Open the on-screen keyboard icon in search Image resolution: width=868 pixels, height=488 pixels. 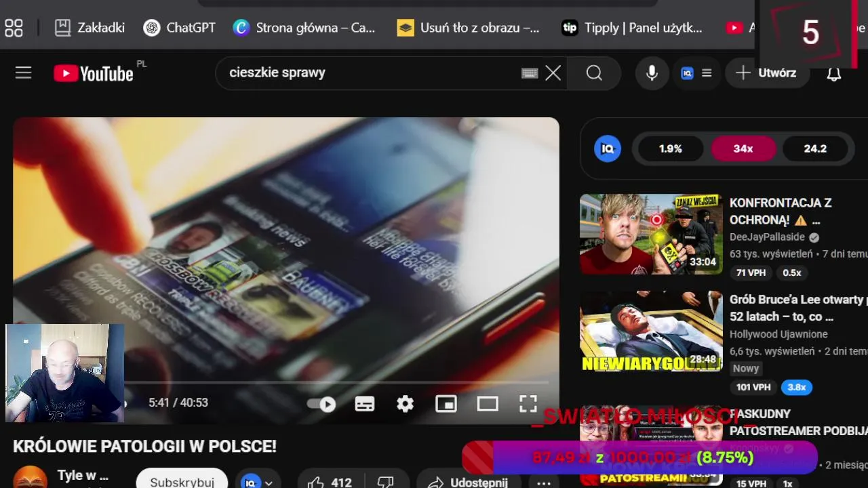click(x=530, y=73)
